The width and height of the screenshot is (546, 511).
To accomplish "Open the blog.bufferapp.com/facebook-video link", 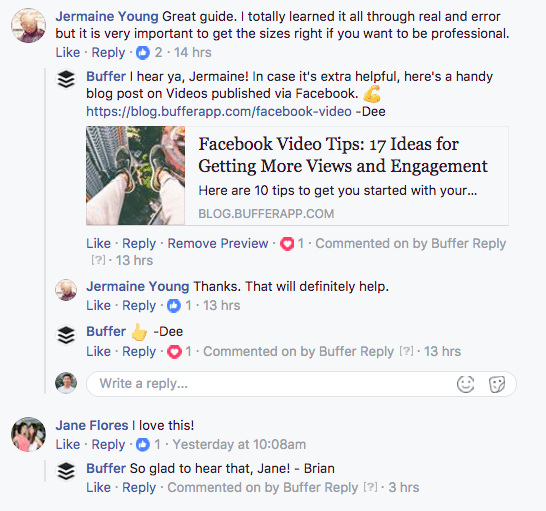I will pyautogui.click(x=219, y=111).
